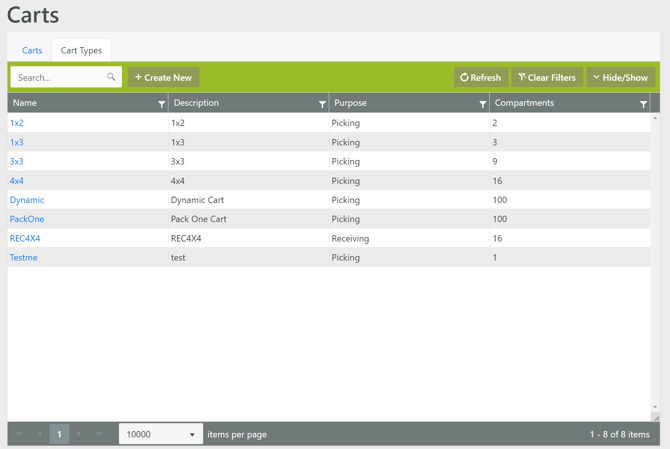Open the Dynamic cart type link
Image resolution: width=670 pixels, height=449 pixels.
tap(27, 200)
